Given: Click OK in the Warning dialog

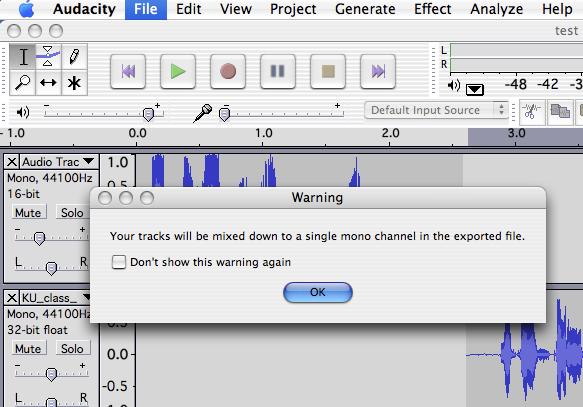Looking at the screenshot, I should tap(318, 292).
